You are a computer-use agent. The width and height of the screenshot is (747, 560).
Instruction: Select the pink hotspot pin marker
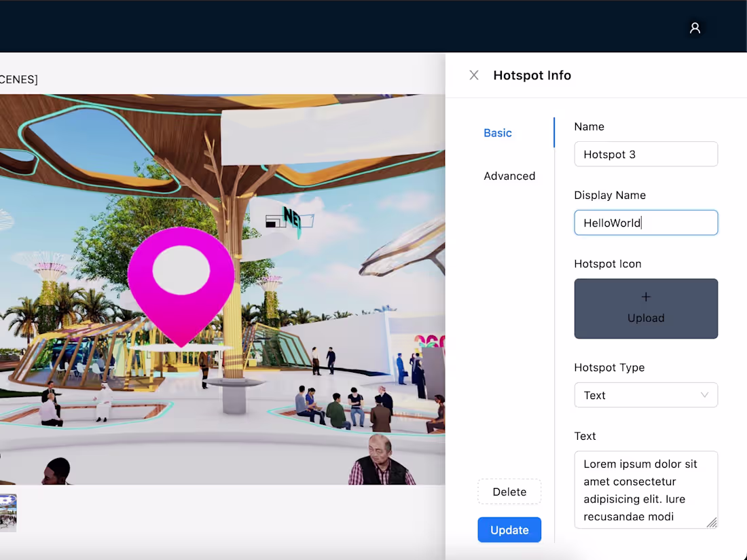coord(181,286)
